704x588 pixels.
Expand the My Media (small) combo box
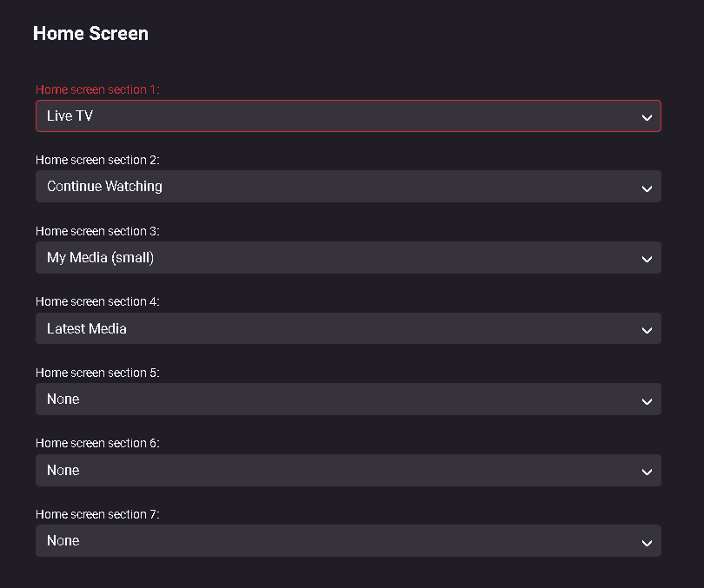tap(348, 258)
